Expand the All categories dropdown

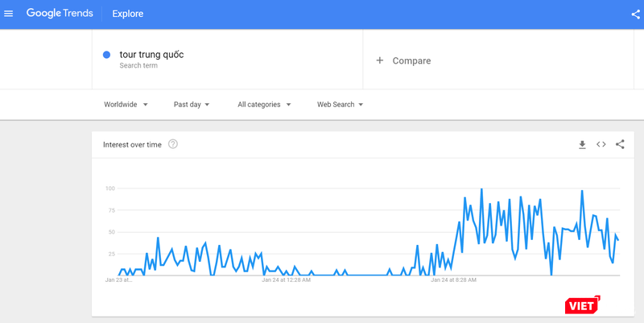click(x=264, y=105)
